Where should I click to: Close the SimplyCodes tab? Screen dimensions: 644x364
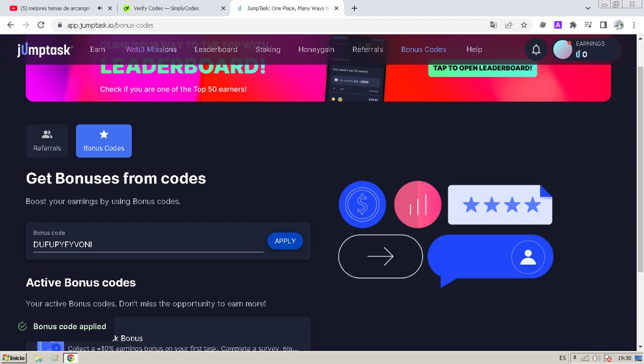click(223, 8)
